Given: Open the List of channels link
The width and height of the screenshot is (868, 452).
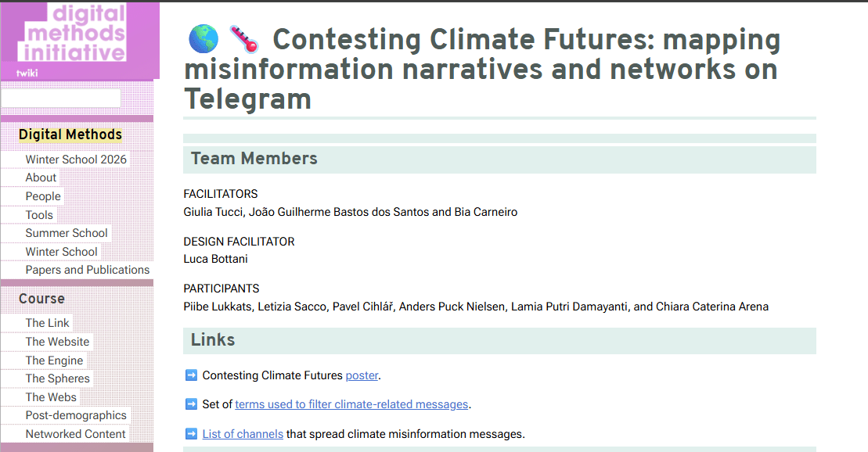Looking at the screenshot, I should pyautogui.click(x=243, y=434).
